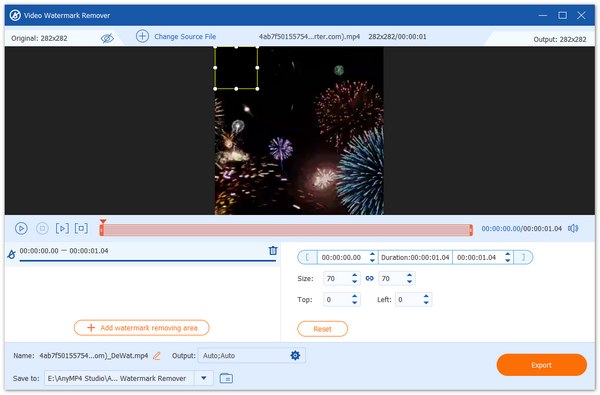Screen dimensions: 600x395
Task: Set end point with right bracket button
Action: (523, 258)
